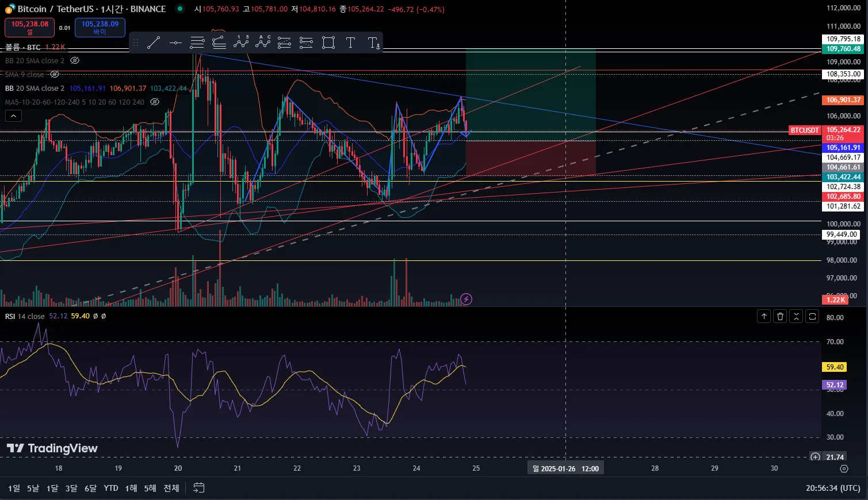The image size is (868, 500).
Task: Select the Long Position tool
Action: [x=285, y=43]
